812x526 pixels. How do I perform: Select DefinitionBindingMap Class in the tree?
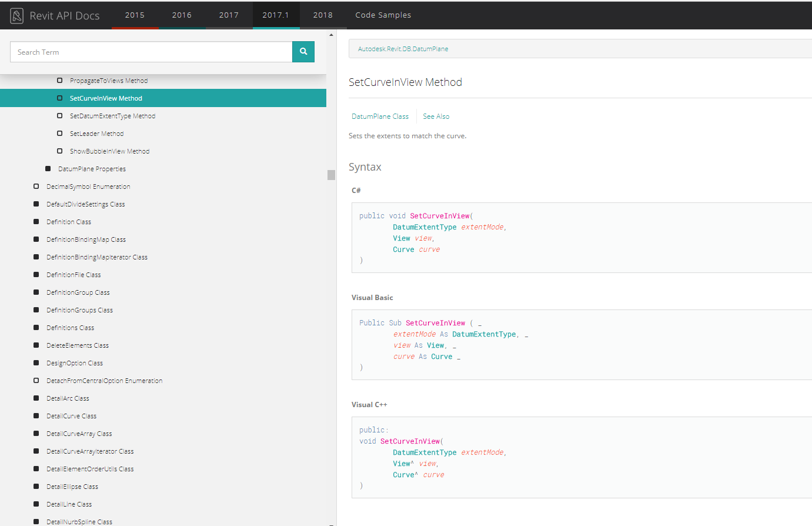pyautogui.click(x=86, y=239)
